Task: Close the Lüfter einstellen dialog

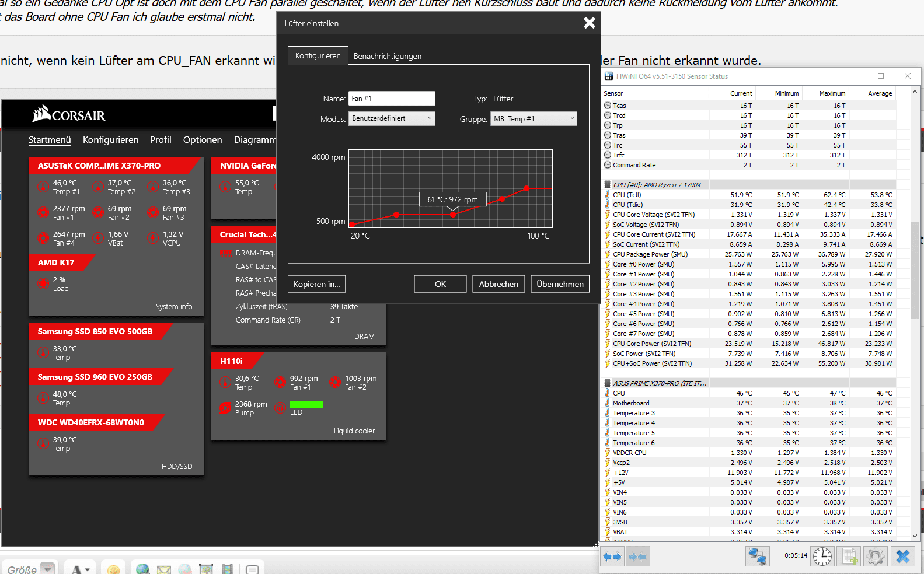Action: 590,23
